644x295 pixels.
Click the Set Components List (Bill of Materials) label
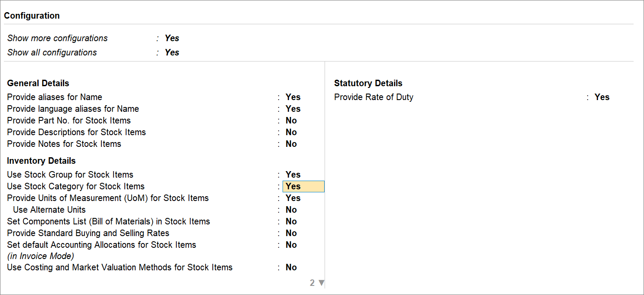point(108,221)
